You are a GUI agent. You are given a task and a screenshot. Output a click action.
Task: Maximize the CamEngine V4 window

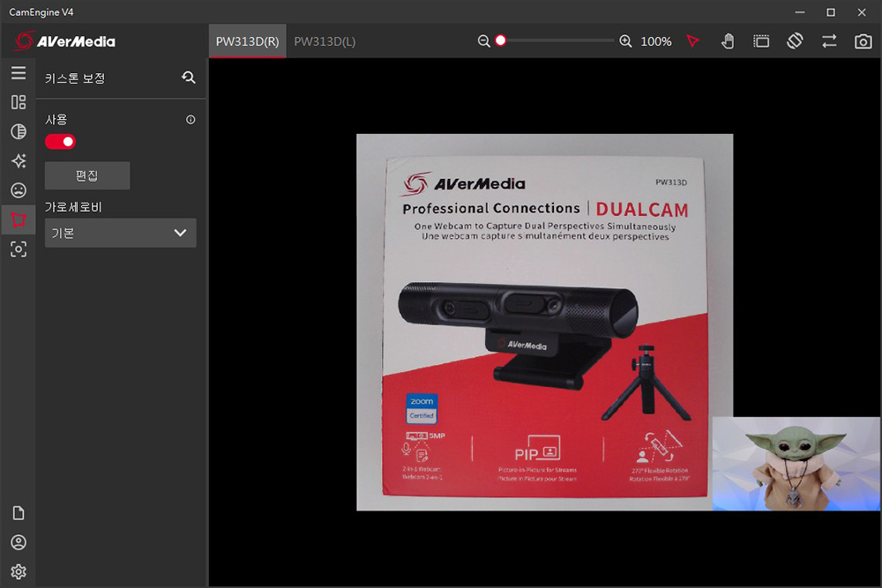(831, 11)
